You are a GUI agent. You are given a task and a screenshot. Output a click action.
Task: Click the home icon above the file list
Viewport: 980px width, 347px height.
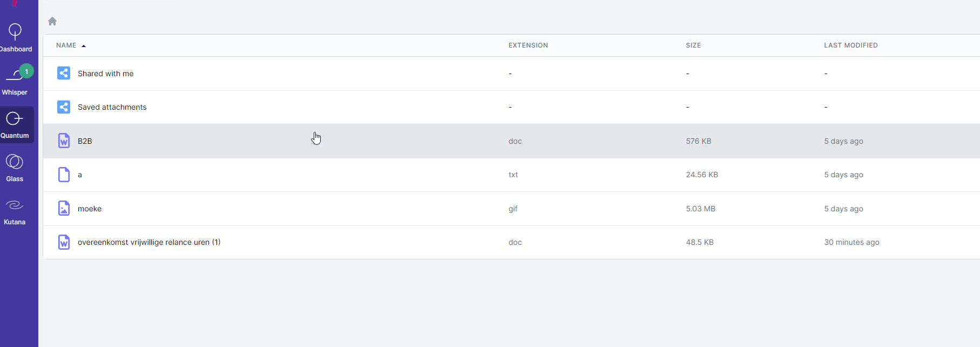52,21
